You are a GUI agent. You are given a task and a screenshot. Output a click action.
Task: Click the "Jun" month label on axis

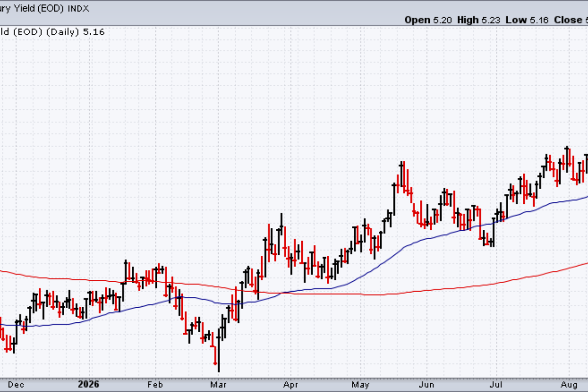click(428, 384)
